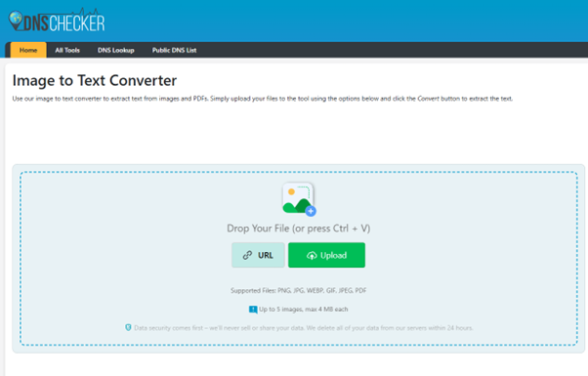Click the "Up to 5 images, max 4 MB each" note
This screenshot has width=588, height=376.
[x=304, y=310]
